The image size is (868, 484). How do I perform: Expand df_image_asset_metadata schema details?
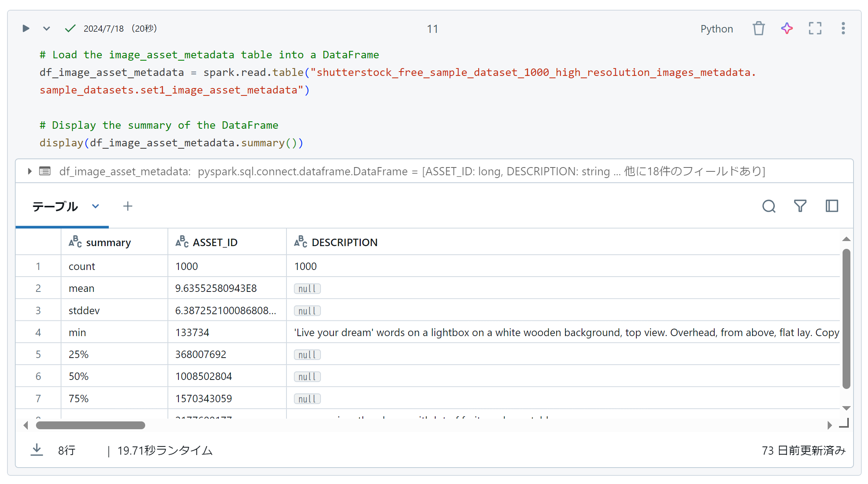[30, 171]
